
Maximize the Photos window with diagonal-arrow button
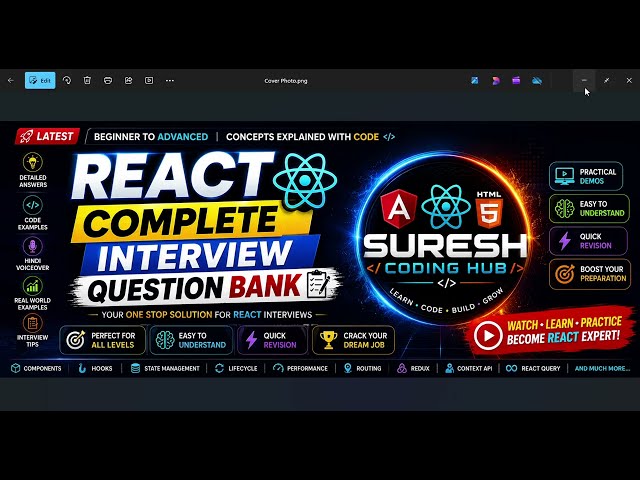pyautogui.click(x=607, y=80)
